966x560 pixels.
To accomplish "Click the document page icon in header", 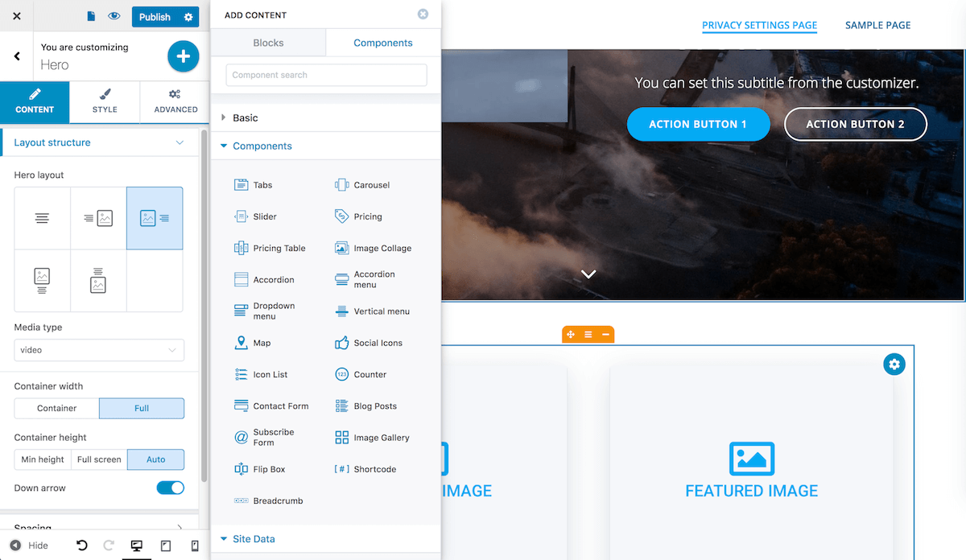I will coord(91,16).
